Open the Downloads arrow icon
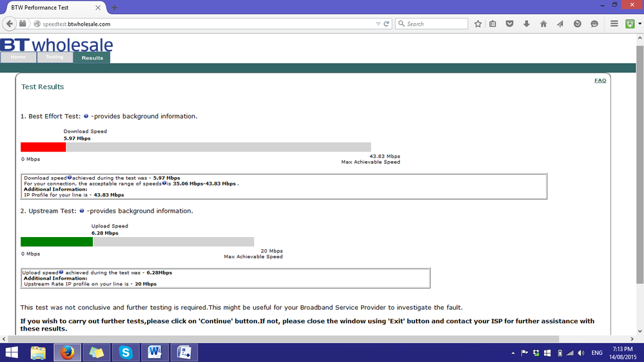Screen dimensions: 644x362 point(526,24)
